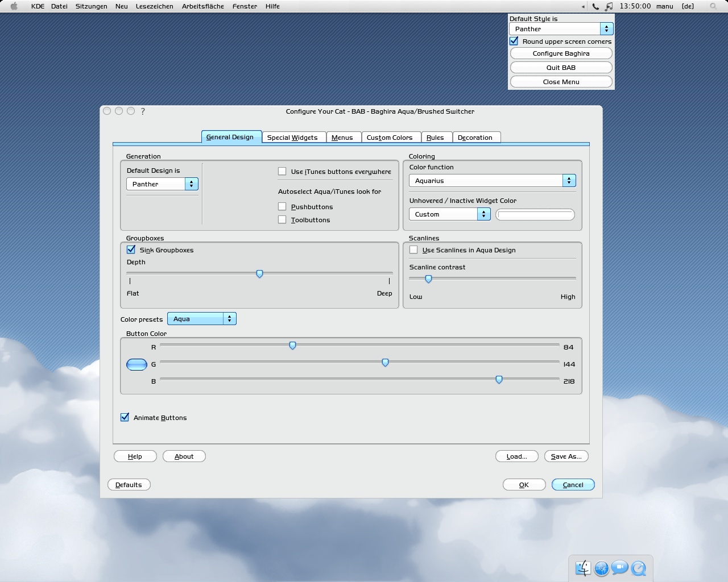The image size is (728, 582).
Task: Confirm with the OK button
Action: (x=524, y=485)
